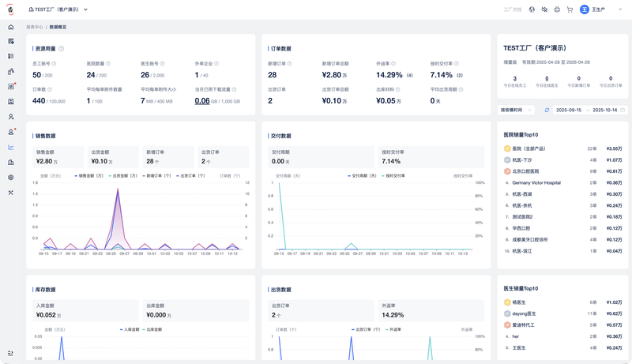Click the globe language icon
The image size is (632, 364).
pyautogui.click(x=532, y=9)
